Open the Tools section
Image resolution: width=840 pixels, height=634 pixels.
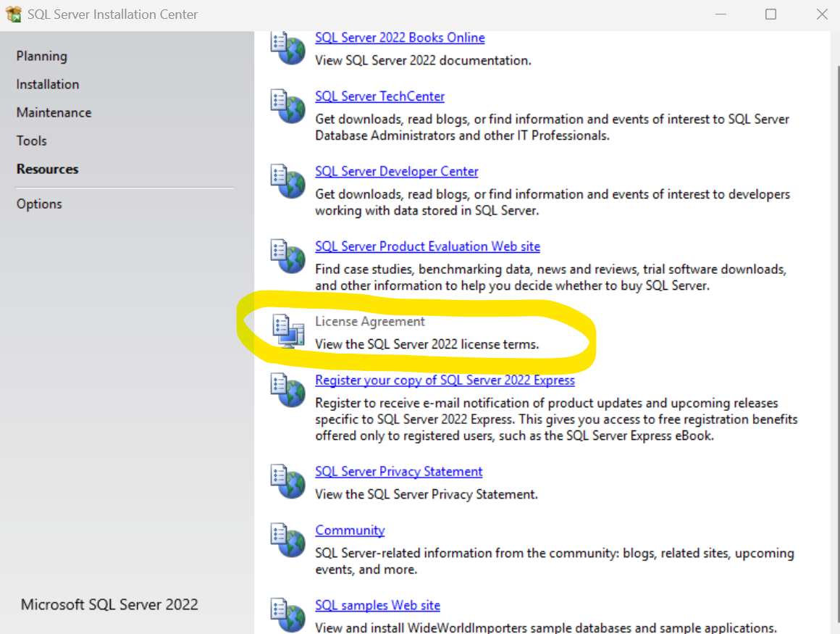tap(32, 141)
